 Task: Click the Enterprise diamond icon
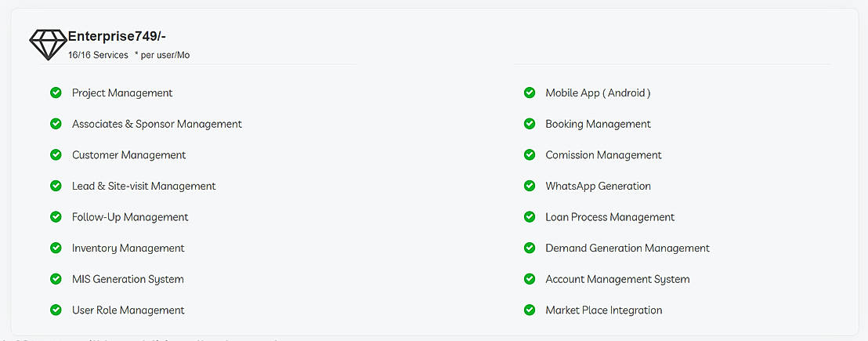(48, 45)
